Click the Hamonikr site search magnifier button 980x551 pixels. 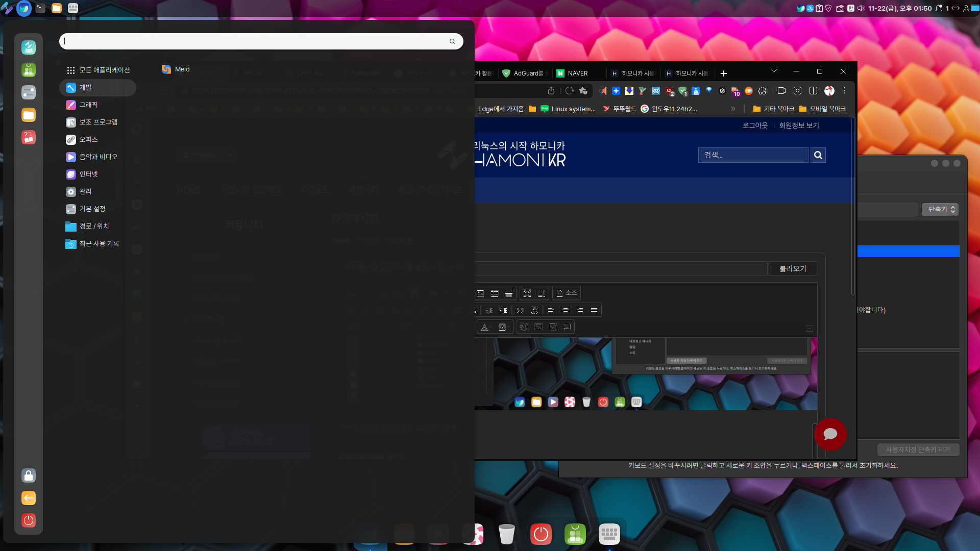point(818,155)
